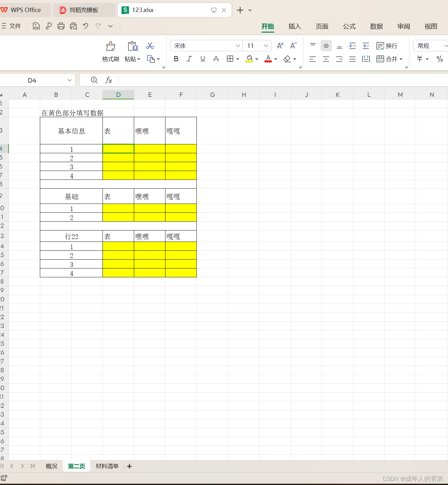Image resolution: width=448 pixels, height=485 pixels.
Task: Toggle justify alignment
Action: click(x=352, y=59)
